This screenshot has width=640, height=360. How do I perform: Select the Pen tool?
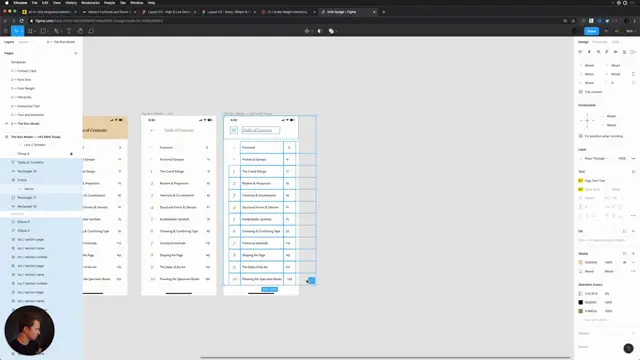click(56, 31)
